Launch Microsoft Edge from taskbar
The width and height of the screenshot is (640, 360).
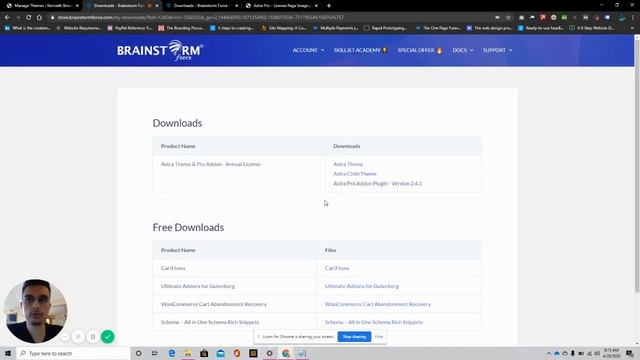(x=171, y=353)
